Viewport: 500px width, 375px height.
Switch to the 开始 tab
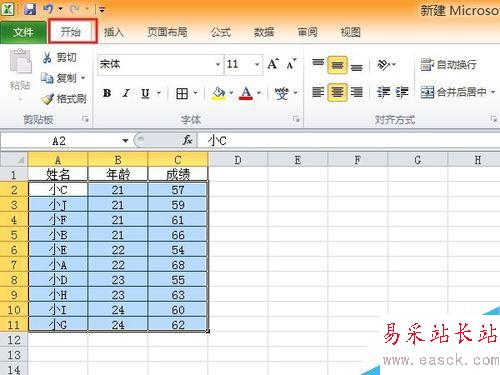click(x=71, y=32)
